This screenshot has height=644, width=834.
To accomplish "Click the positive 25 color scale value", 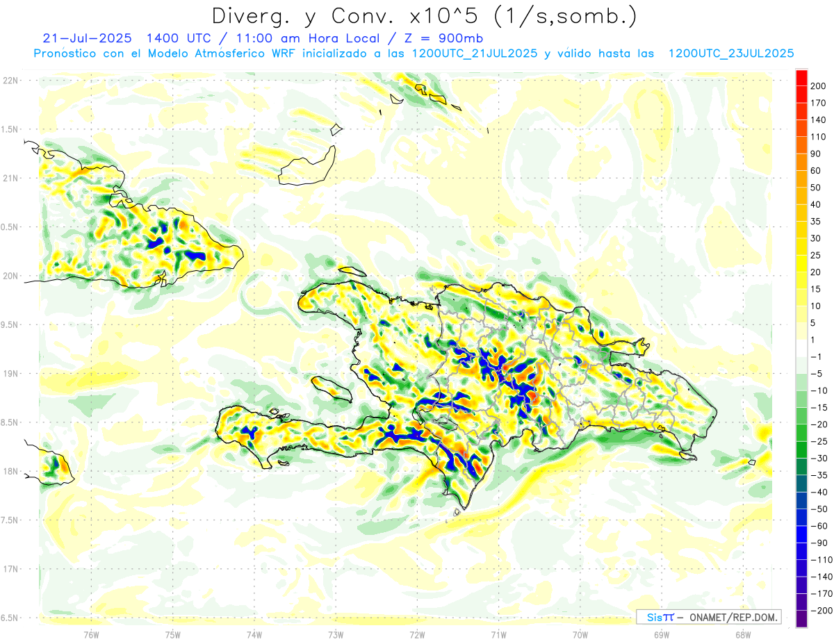I will pyautogui.click(x=817, y=255).
